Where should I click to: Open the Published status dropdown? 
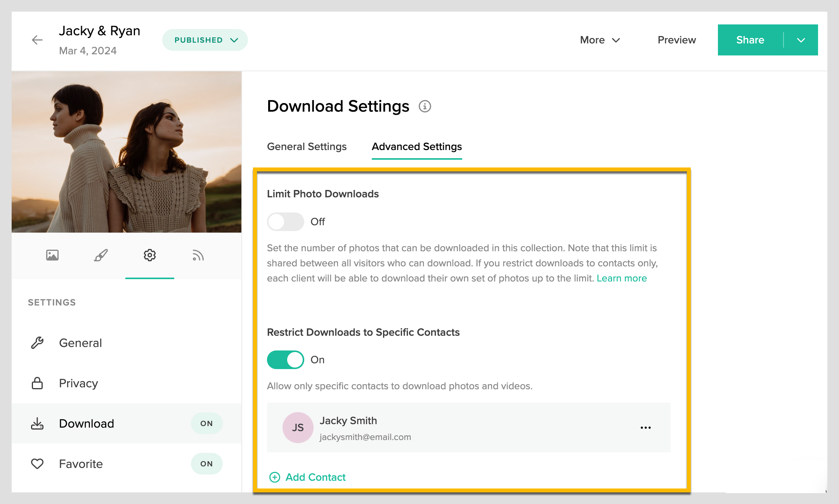pyautogui.click(x=205, y=40)
